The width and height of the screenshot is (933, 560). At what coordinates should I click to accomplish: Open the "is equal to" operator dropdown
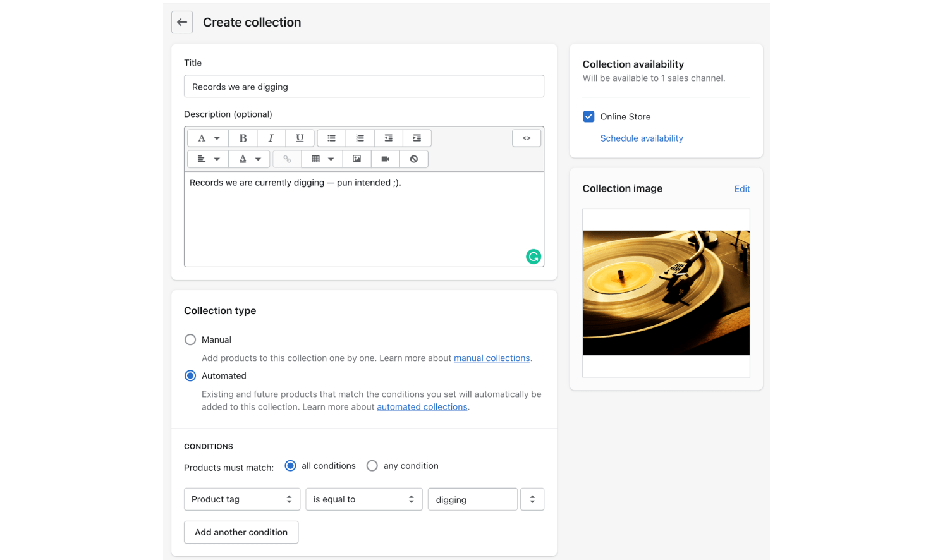pos(364,499)
